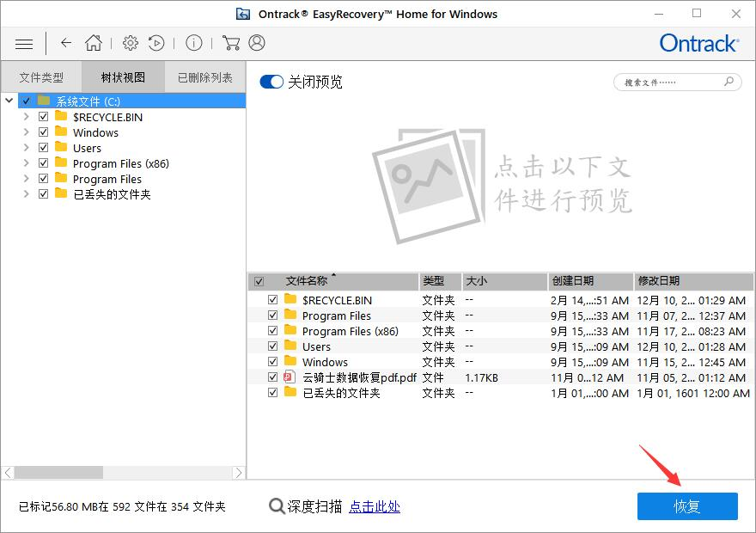This screenshot has width=756, height=533.
Task: Click the tree scrollbar left arrow
Action: 9,473
